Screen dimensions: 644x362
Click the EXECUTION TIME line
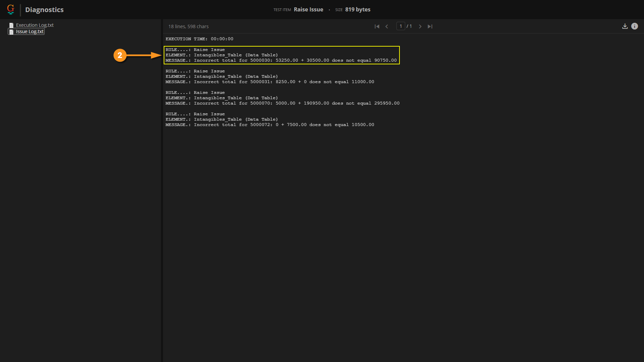(x=199, y=39)
